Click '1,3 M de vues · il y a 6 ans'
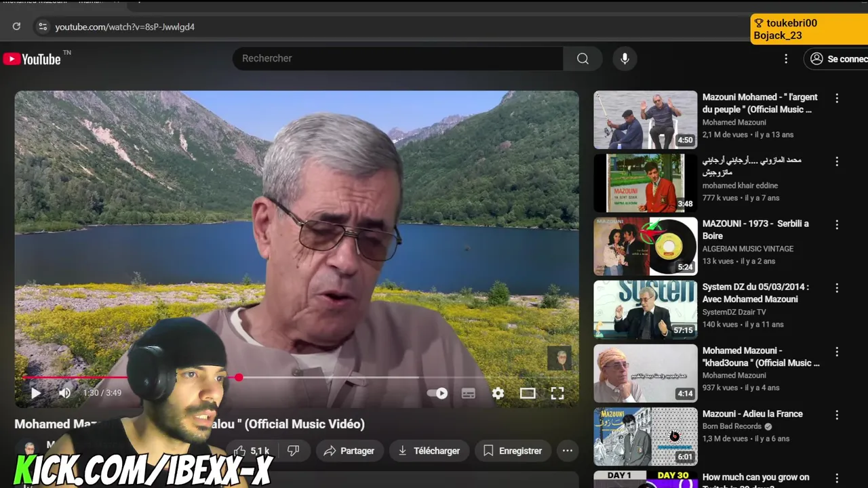 point(746,439)
